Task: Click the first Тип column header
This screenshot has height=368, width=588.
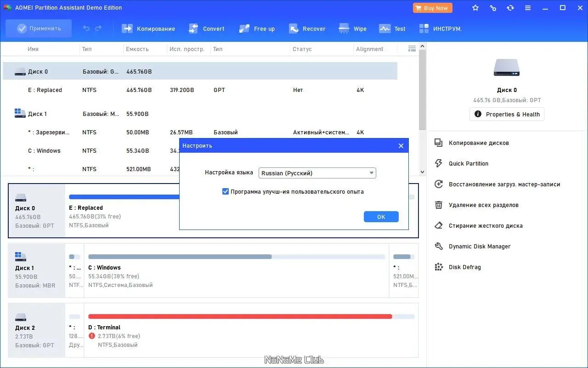Action: pos(87,49)
